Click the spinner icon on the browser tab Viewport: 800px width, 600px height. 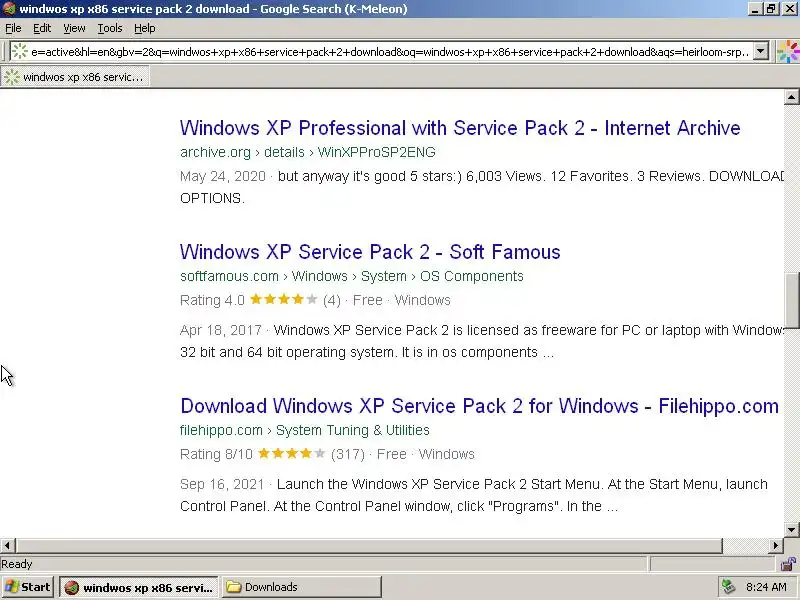(x=12, y=77)
